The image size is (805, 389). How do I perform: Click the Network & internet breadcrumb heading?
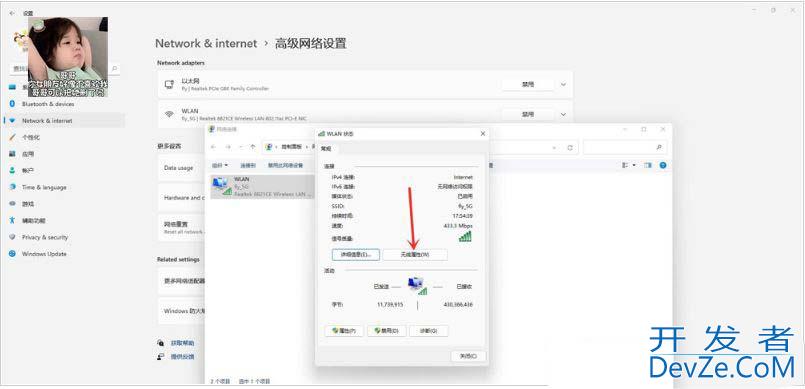click(206, 44)
